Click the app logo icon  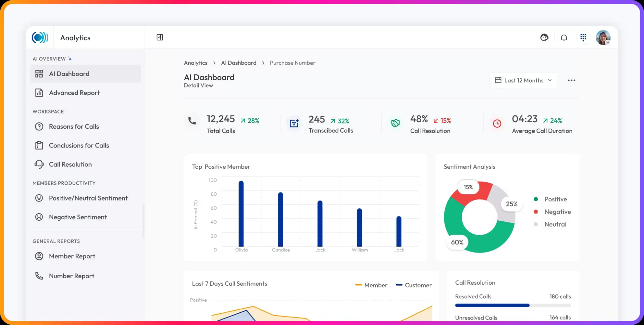40,37
